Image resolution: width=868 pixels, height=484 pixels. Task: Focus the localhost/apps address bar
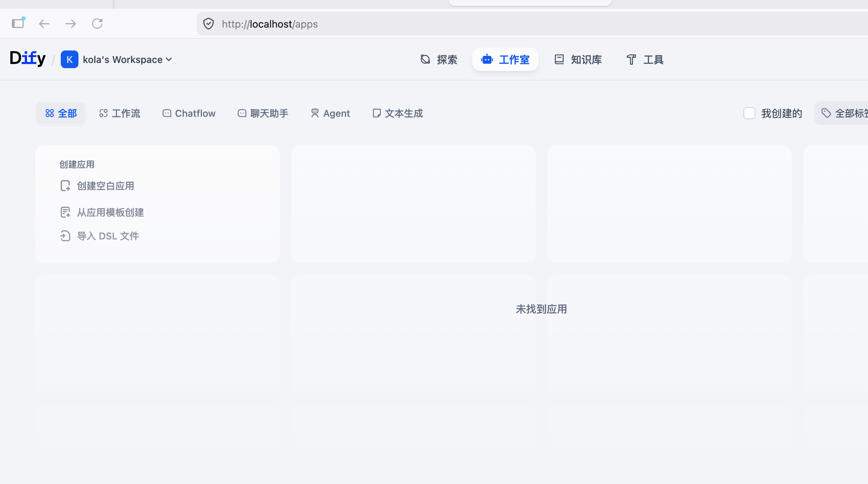(532, 24)
